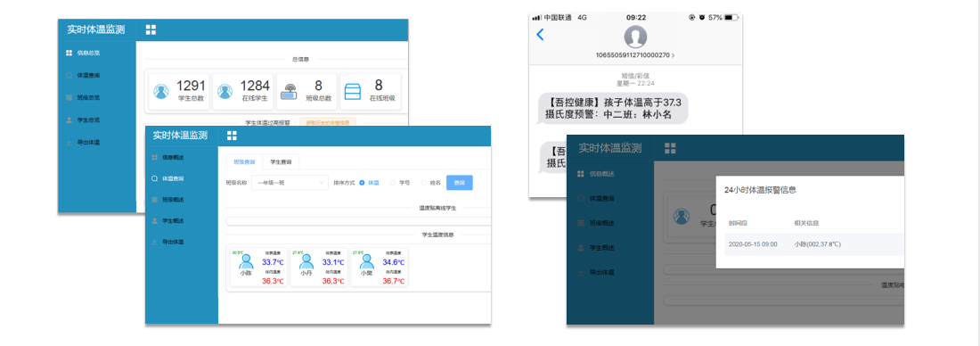Tap the 孩子体温高于37.3 alert message bubble
Screen dimensions: 980x346
click(x=613, y=109)
